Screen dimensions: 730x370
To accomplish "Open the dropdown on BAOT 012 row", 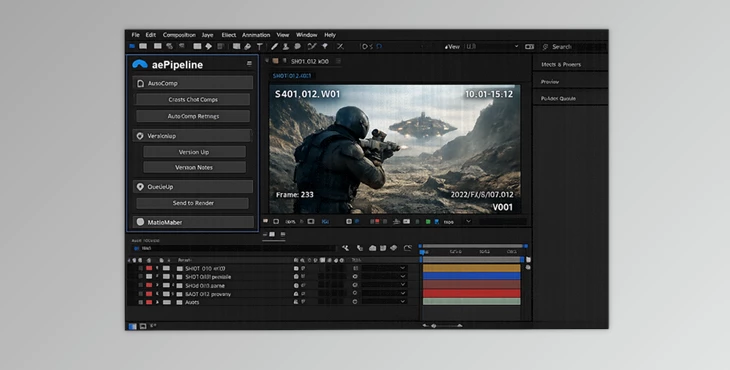I will [x=403, y=293].
